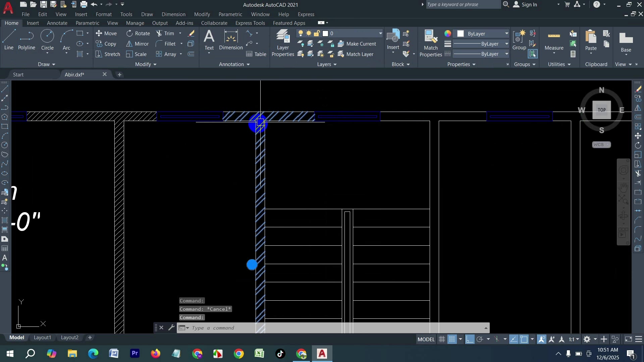
Task: Click the Move tool
Action: point(106,33)
